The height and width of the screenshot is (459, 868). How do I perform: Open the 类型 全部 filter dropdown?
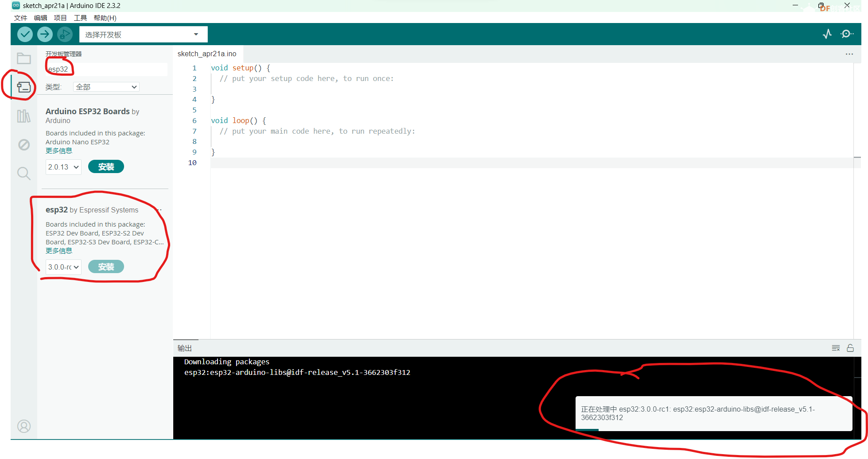click(106, 87)
